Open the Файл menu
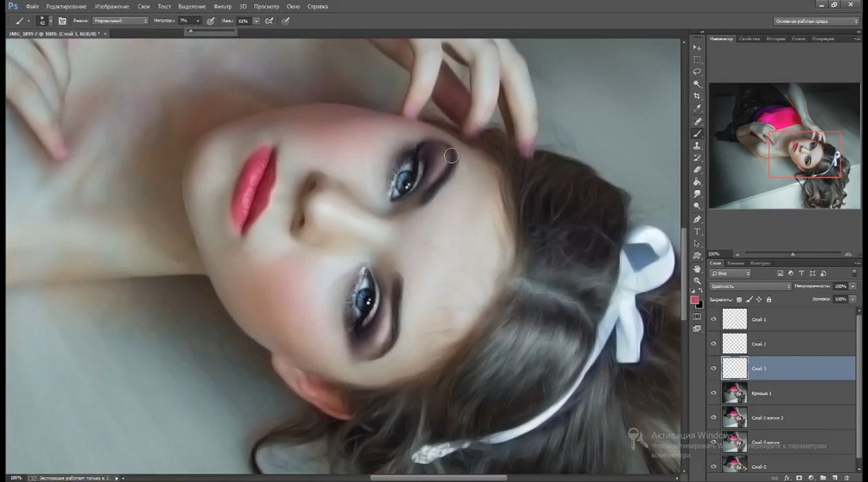 tap(32, 6)
